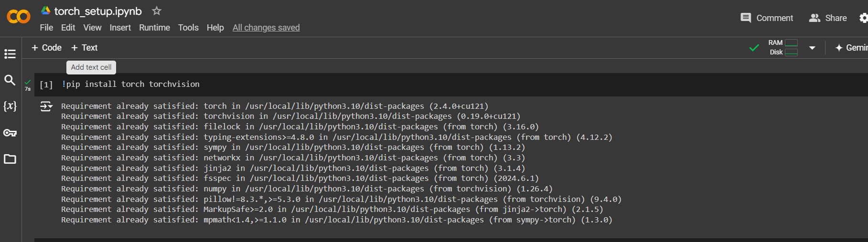Share the notebook
The height and width of the screenshot is (242, 868).
(x=828, y=18)
